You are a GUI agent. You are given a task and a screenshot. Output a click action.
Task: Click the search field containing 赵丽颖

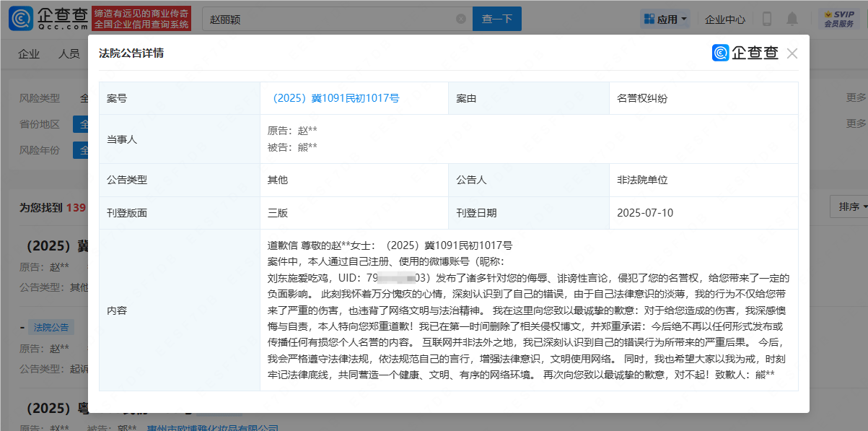(x=325, y=19)
